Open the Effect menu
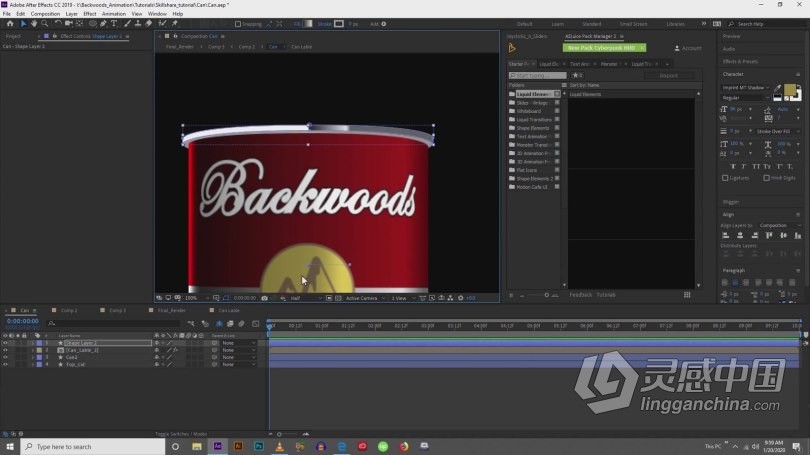 [x=90, y=14]
